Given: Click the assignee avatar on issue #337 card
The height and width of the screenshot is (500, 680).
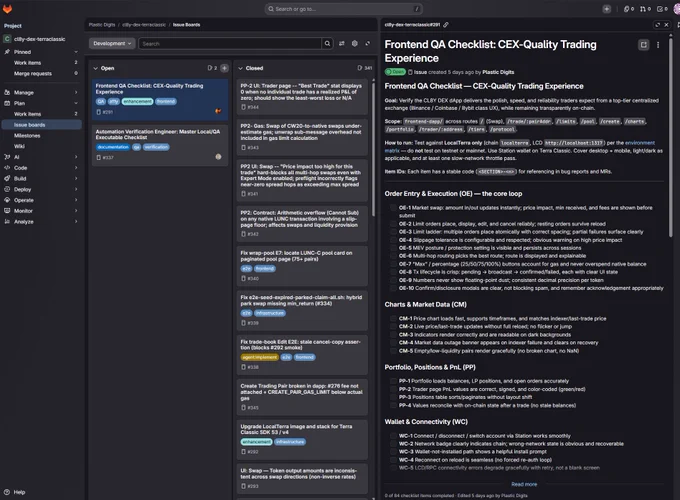Looking at the screenshot, I should point(218,157).
